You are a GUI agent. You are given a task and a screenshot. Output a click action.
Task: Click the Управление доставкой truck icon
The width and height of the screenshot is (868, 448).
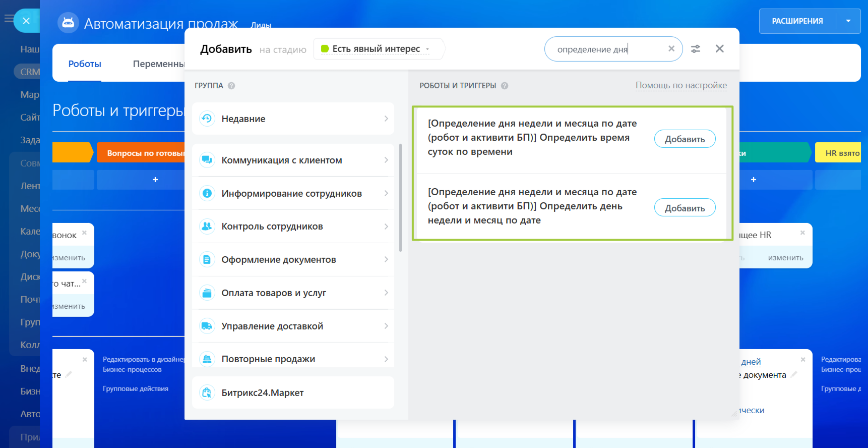(207, 326)
